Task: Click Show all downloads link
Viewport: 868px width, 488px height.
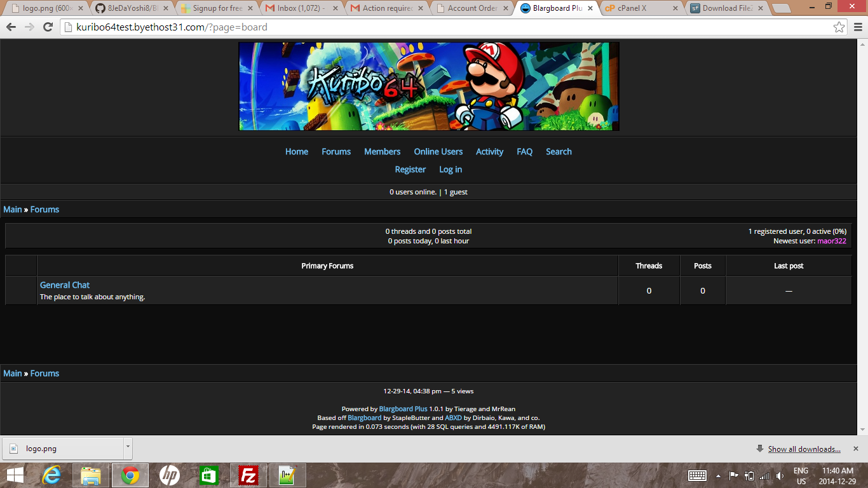Action: point(804,449)
